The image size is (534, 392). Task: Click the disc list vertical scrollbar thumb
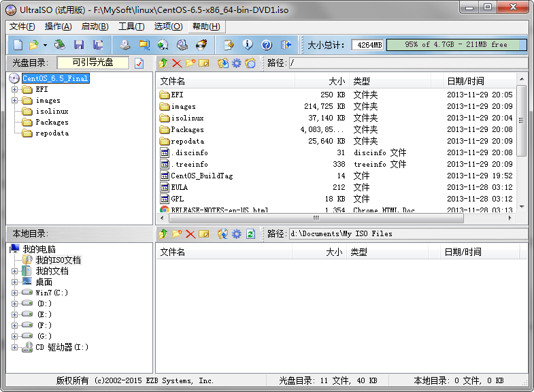pyautogui.click(x=521, y=120)
